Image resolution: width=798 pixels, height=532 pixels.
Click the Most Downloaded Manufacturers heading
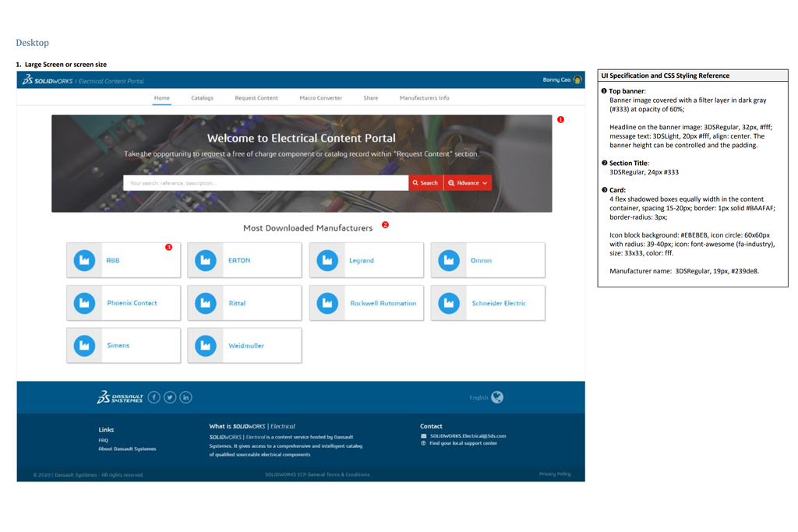click(308, 228)
